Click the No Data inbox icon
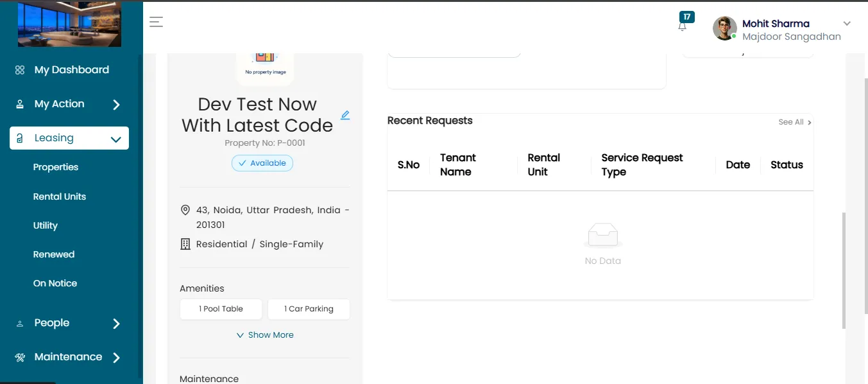868x384 pixels. click(x=603, y=235)
